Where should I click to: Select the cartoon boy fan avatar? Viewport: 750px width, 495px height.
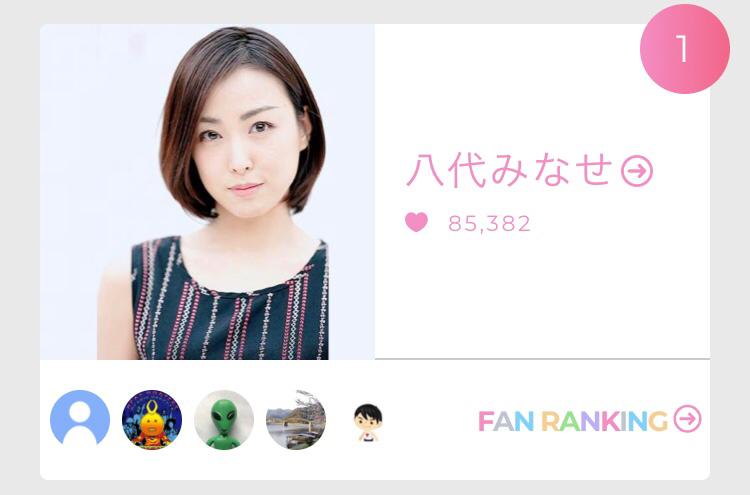click(x=368, y=422)
